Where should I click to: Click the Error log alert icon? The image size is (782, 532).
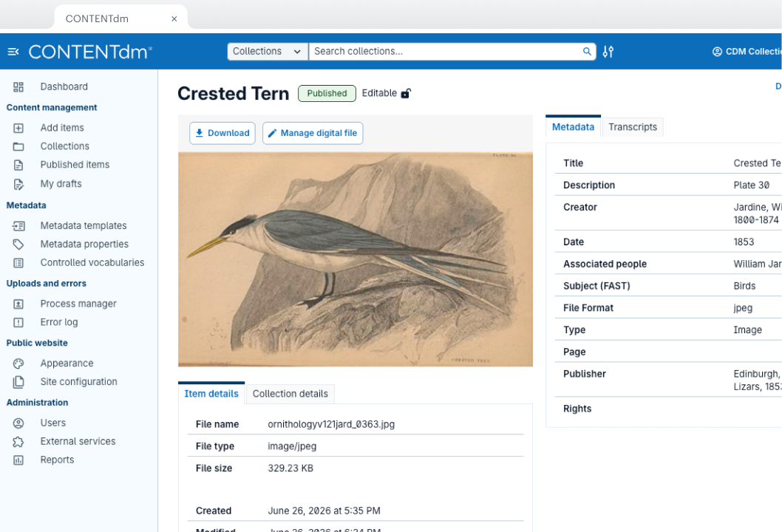(x=18, y=323)
